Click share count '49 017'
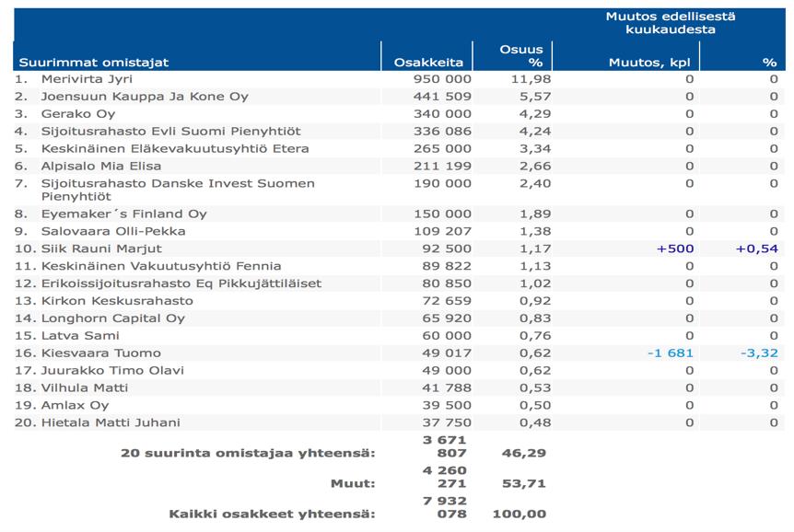 (x=447, y=353)
